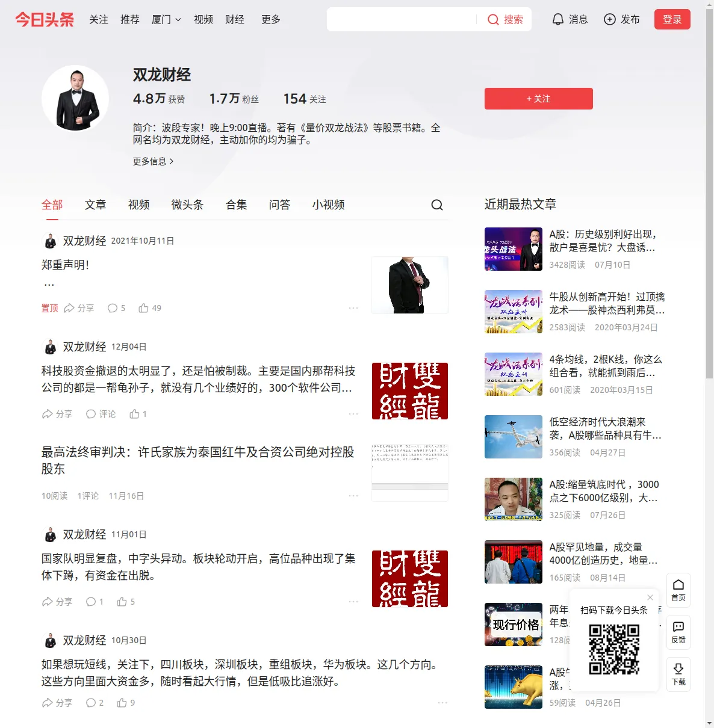Viewport: 714px width, 728px height.
Task: Open the 更多 navigation menu
Action: coord(271,19)
